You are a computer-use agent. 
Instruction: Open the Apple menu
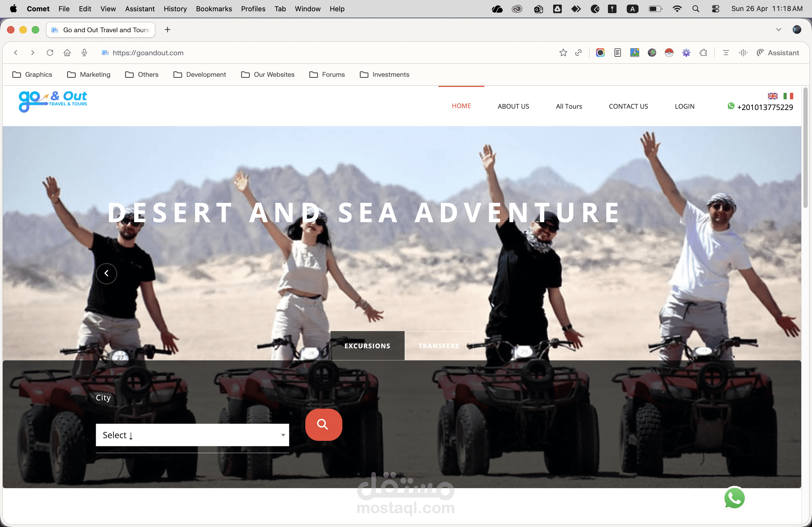tap(14, 9)
